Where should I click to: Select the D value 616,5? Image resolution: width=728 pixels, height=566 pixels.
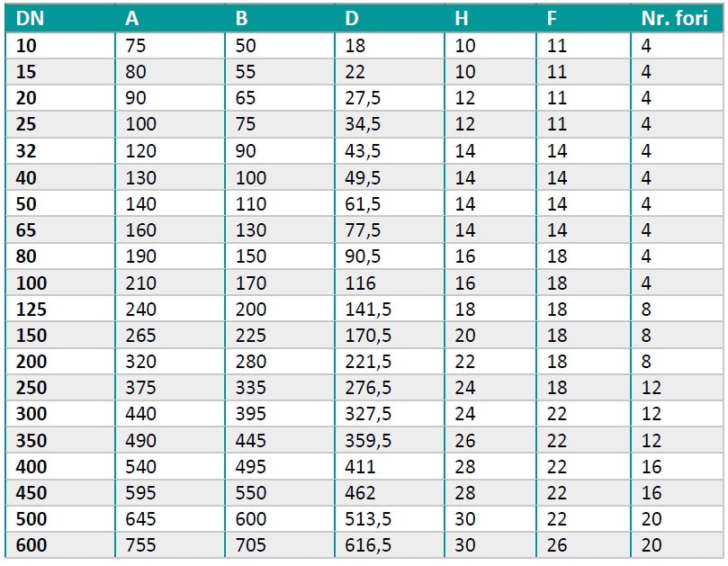[x=368, y=545]
